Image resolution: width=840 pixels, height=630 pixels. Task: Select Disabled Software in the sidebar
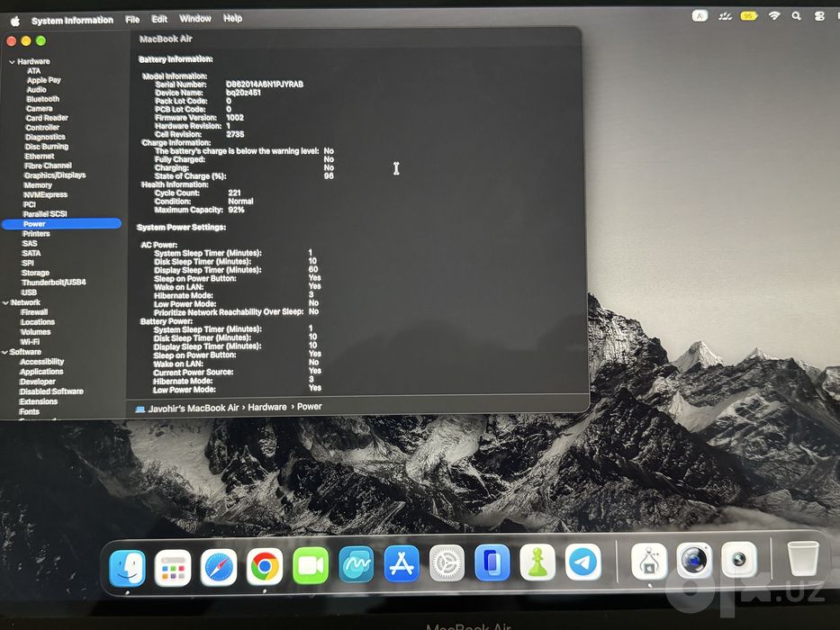[51, 391]
